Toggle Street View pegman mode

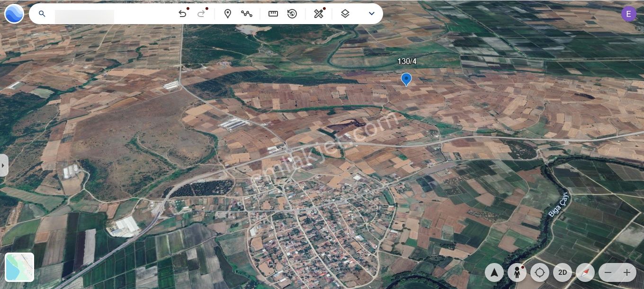click(x=517, y=273)
